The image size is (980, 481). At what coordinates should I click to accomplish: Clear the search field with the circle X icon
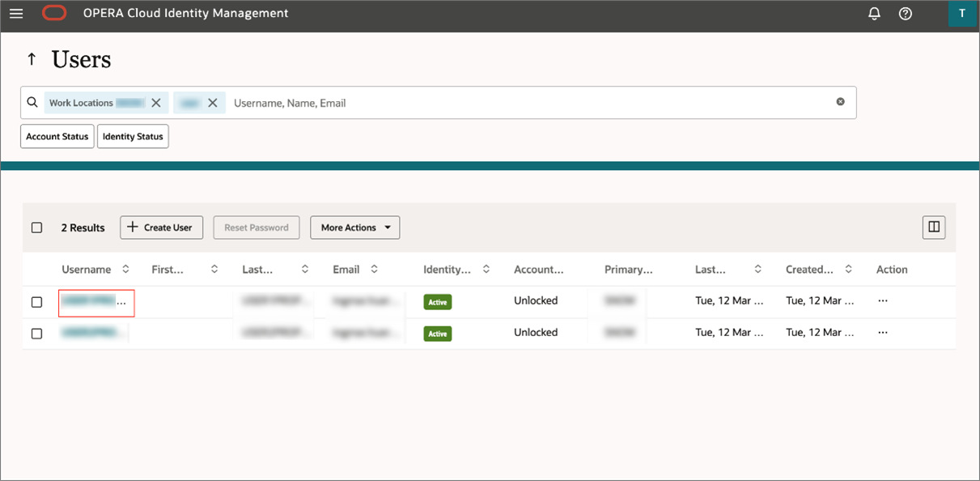point(840,102)
